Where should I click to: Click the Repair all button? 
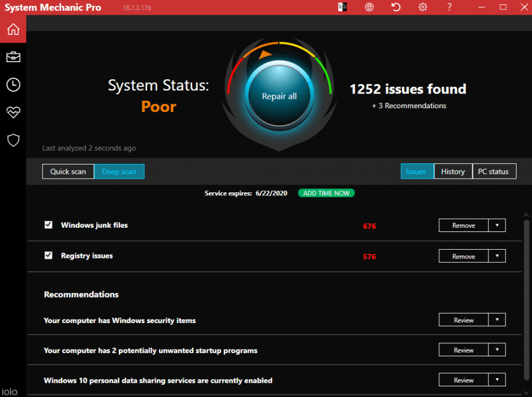pyautogui.click(x=279, y=96)
